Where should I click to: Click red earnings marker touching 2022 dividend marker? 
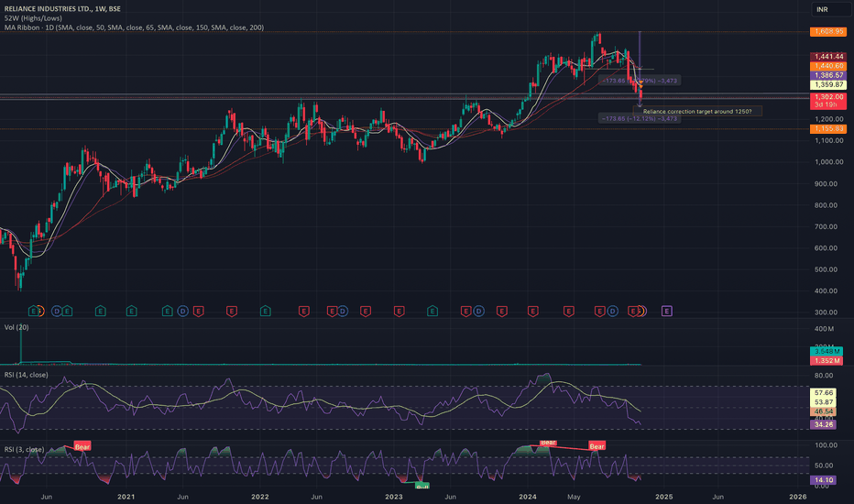point(331,312)
